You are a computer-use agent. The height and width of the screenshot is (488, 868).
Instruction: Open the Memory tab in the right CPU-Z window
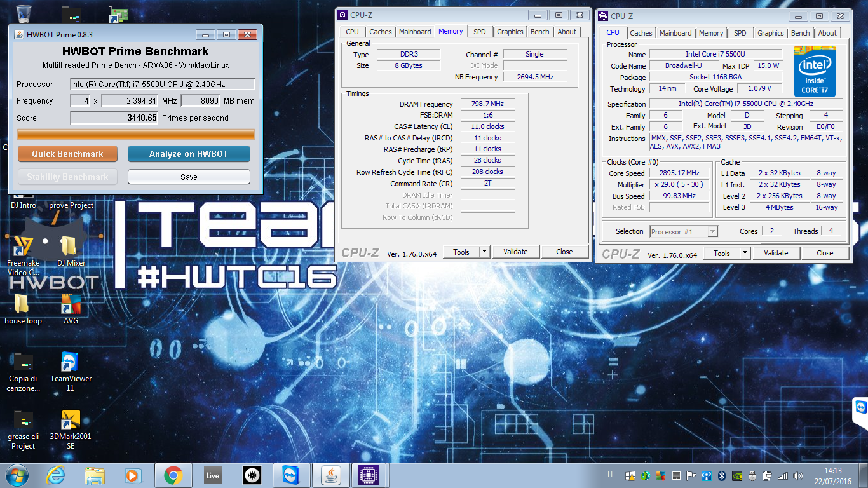click(x=711, y=33)
